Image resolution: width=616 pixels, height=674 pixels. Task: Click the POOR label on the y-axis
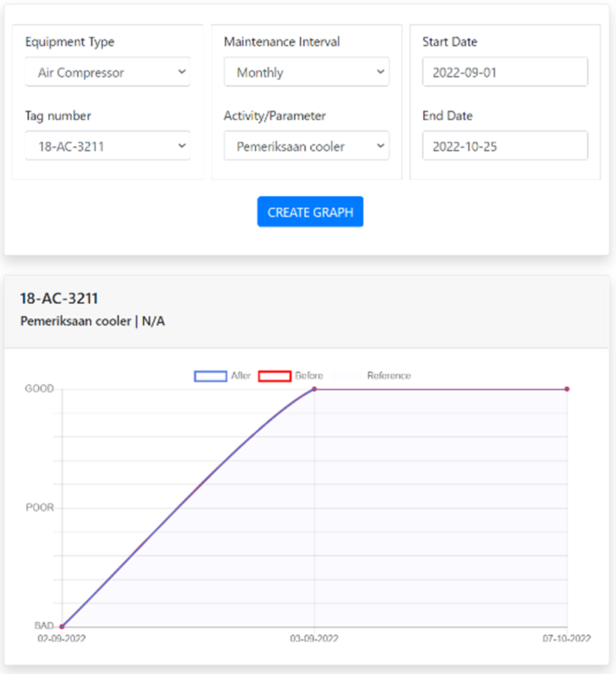pyautogui.click(x=39, y=508)
